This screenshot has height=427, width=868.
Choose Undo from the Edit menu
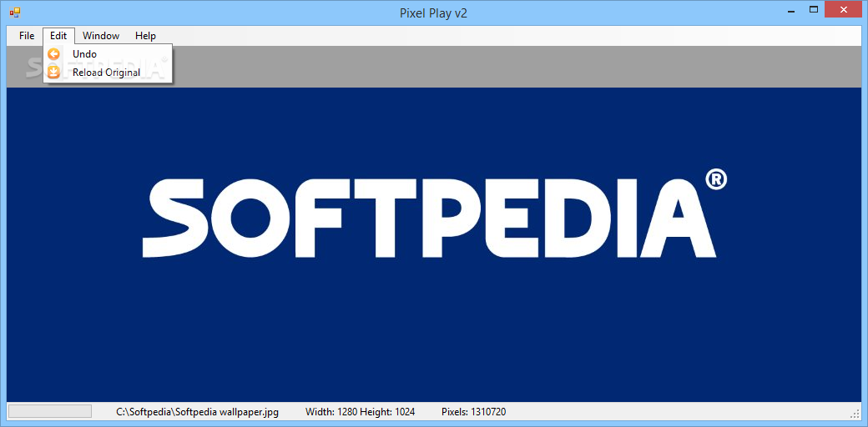point(108,54)
